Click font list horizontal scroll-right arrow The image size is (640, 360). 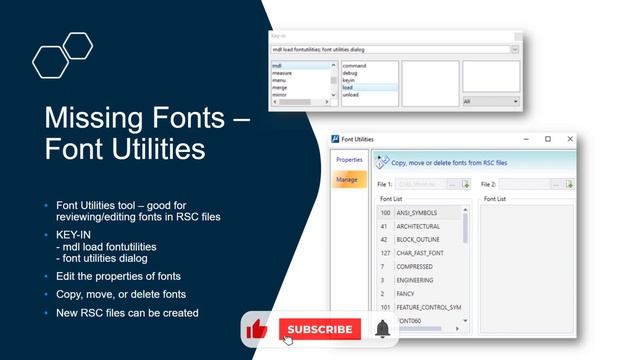(x=457, y=329)
